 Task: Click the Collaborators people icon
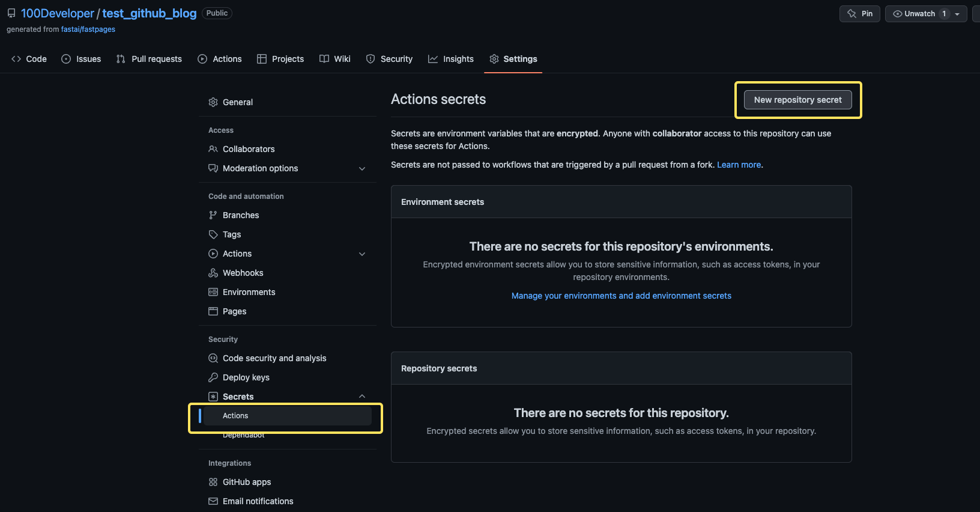tap(213, 149)
